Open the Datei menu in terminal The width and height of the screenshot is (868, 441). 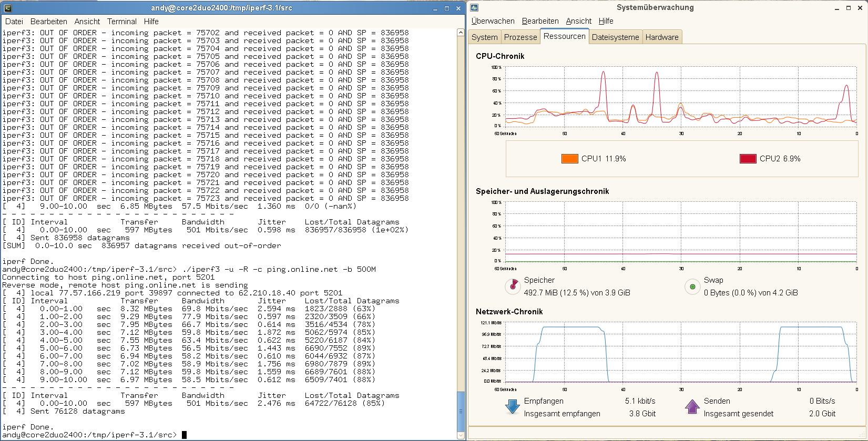tap(14, 22)
